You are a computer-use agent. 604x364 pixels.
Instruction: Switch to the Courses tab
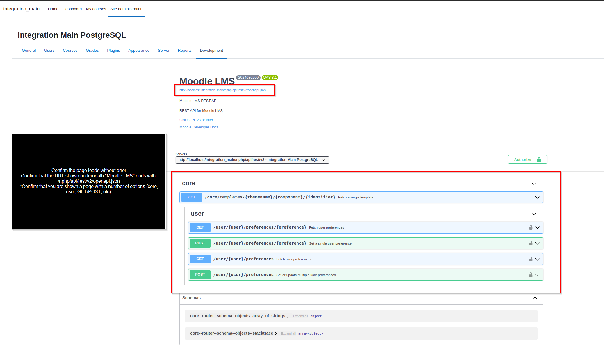coord(70,51)
